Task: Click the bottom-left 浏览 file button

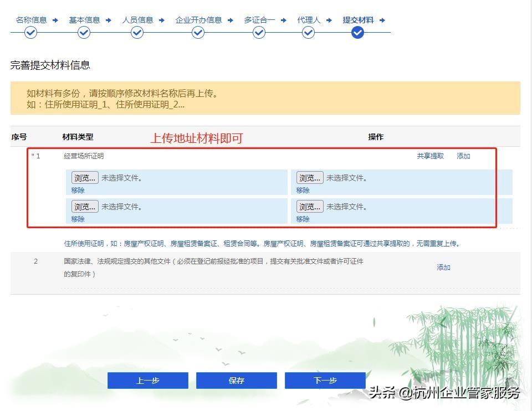Action: tap(85, 207)
